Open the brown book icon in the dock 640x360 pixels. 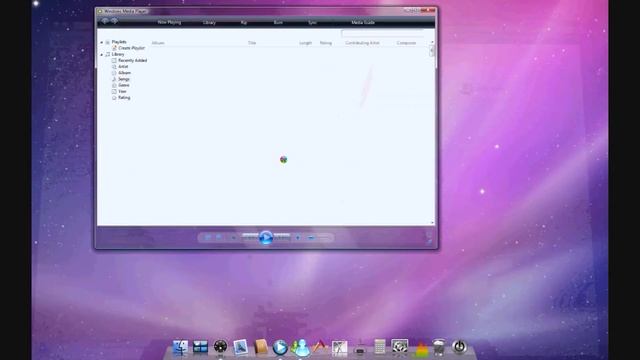pos(260,347)
